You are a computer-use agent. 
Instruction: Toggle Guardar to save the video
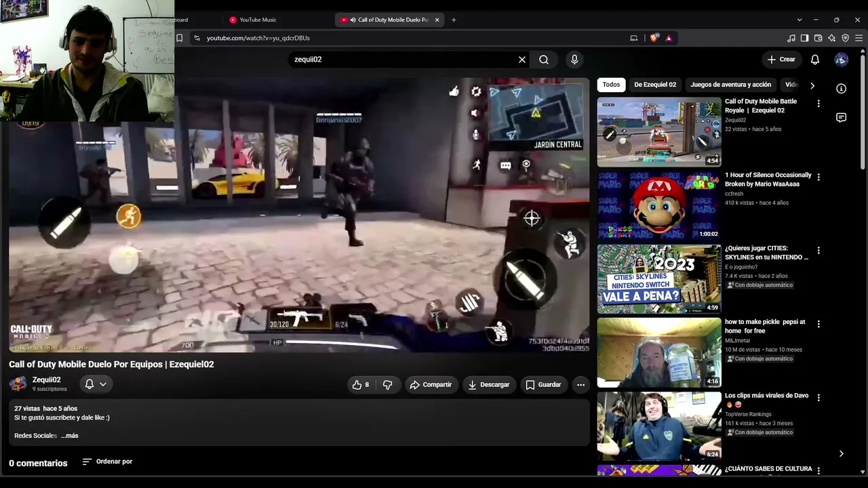point(544,384)
